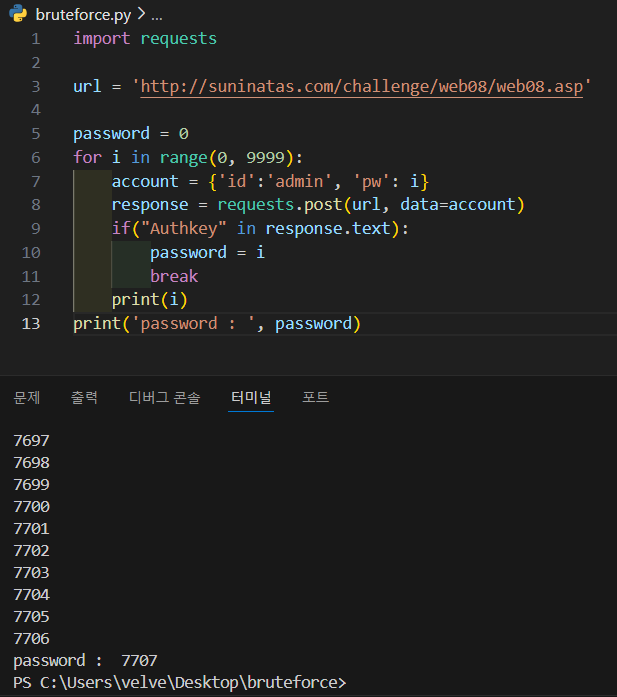Viewport: 617px width, 697px height.
Task: Click "Authkey" string on line 9
Action: coord(184,228)
